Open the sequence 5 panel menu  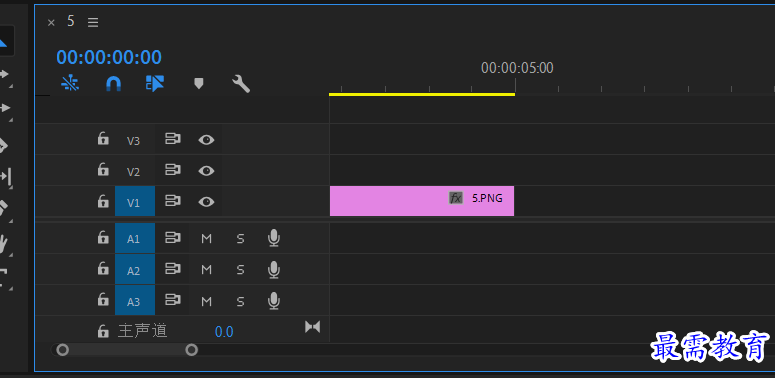[93, 22]
